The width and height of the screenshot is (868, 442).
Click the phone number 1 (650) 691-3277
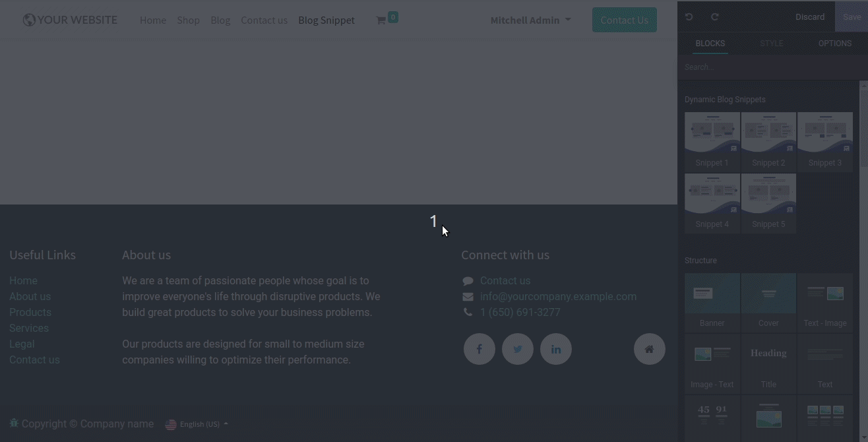[520, 312]
